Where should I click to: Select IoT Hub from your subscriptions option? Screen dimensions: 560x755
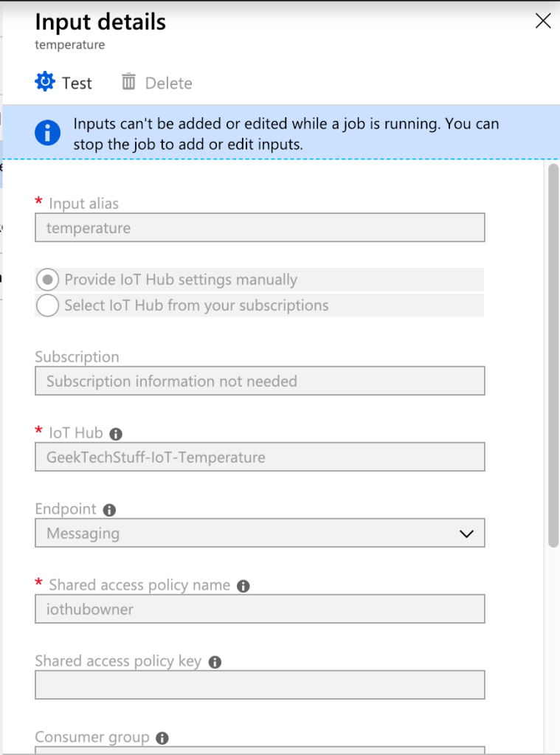(46, 305)
